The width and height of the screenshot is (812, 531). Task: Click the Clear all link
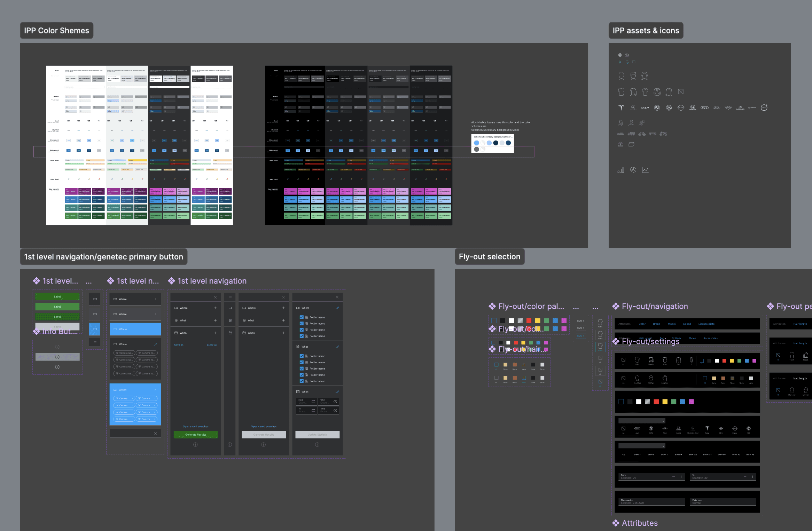pyautogui.click(x=212, y=345)
